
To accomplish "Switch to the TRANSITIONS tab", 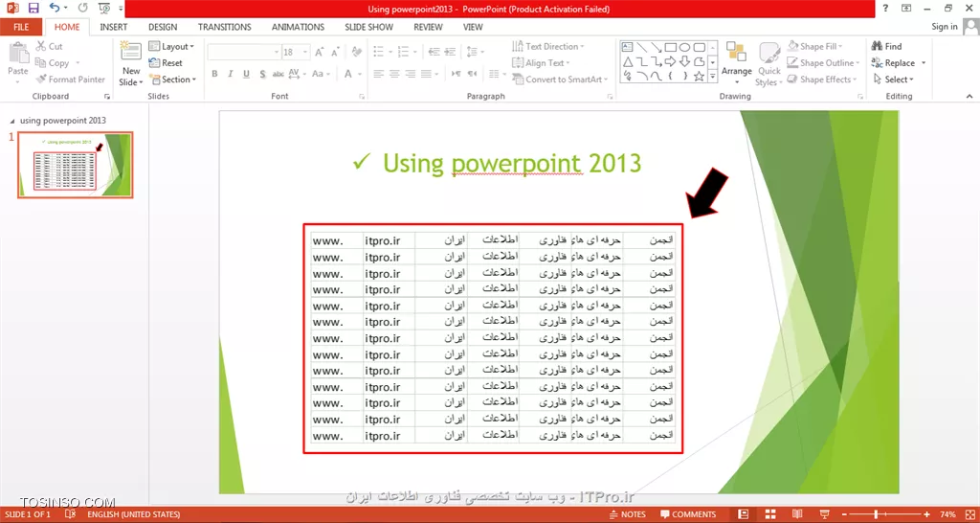I will 224,27.
